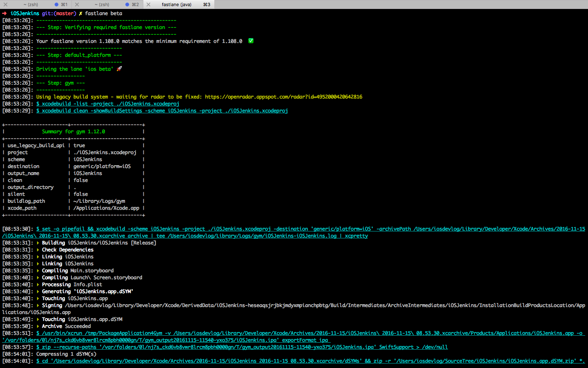Close the first zsh tab marked ⌘1
Screen dimensions: 588x368
(x=5, y=4)
